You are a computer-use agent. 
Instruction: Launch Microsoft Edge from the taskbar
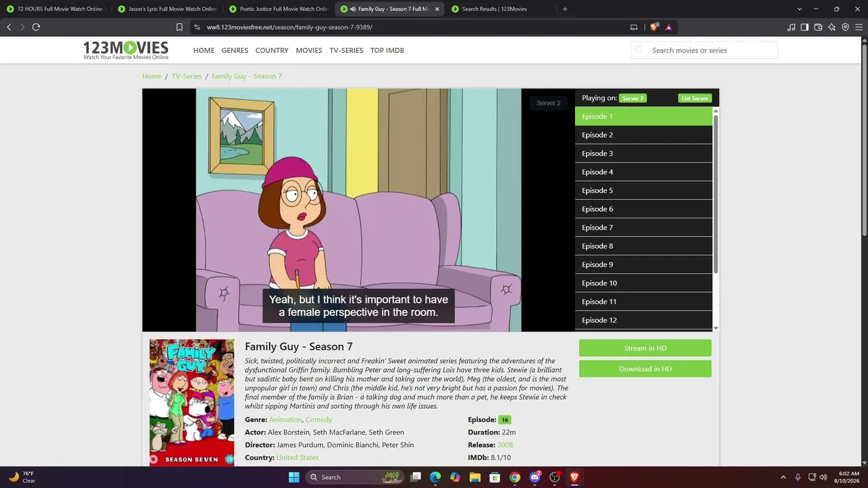(435, 477)
